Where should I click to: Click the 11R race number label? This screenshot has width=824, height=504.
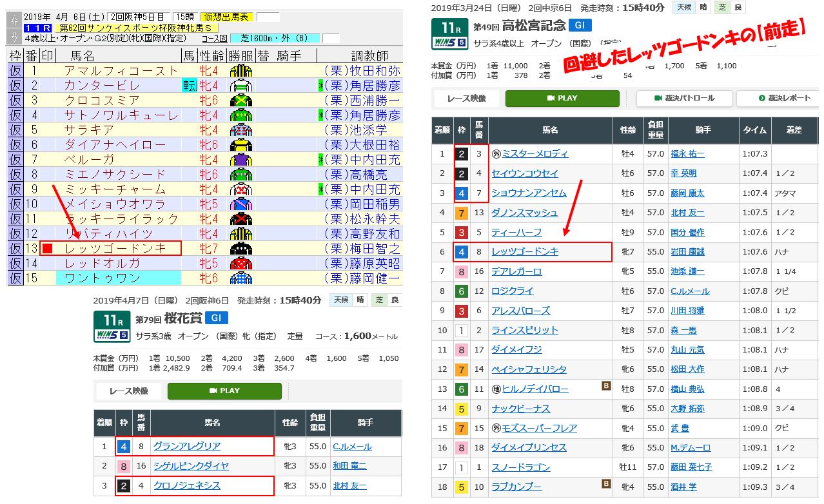pos(37,28)
